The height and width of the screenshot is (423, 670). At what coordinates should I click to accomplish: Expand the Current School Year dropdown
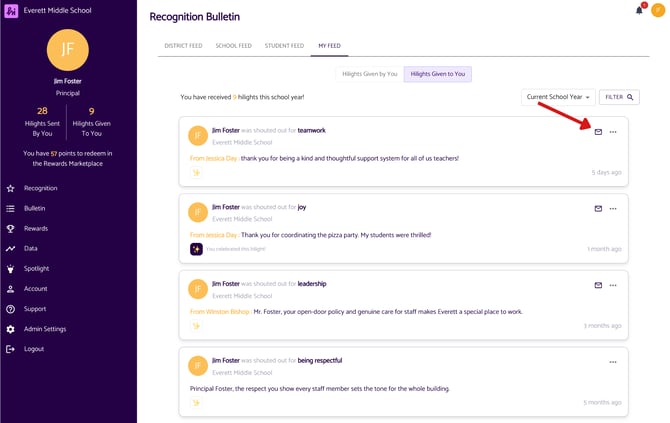(x=558, y=97)
